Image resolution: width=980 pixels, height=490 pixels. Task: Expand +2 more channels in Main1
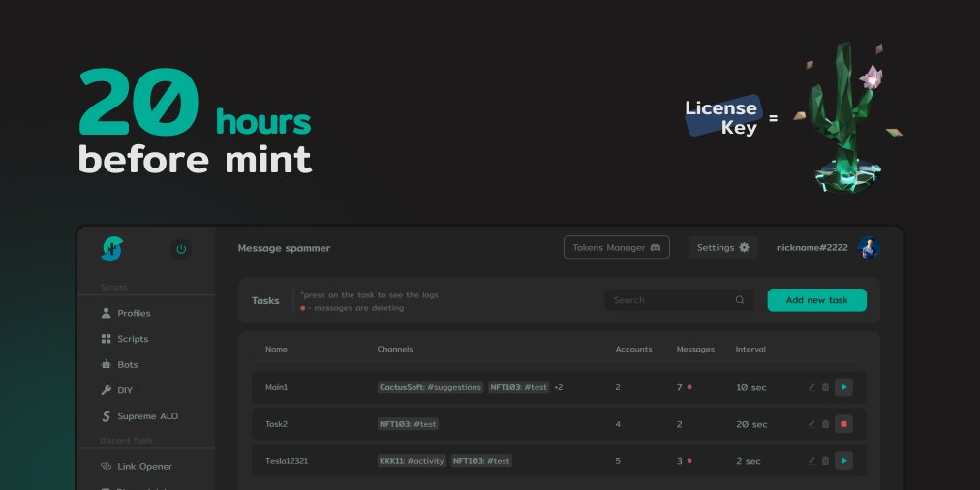[558, 387]
